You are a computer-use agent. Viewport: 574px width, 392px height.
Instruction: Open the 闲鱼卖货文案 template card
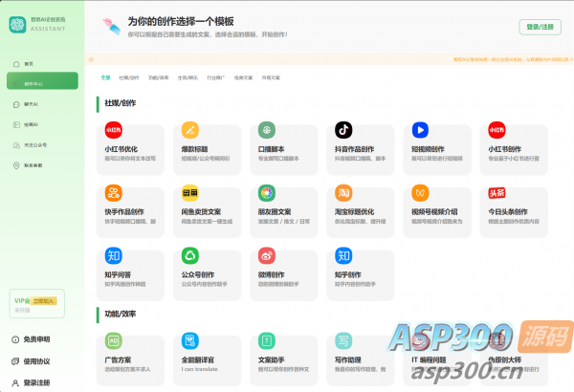[208, 212]
